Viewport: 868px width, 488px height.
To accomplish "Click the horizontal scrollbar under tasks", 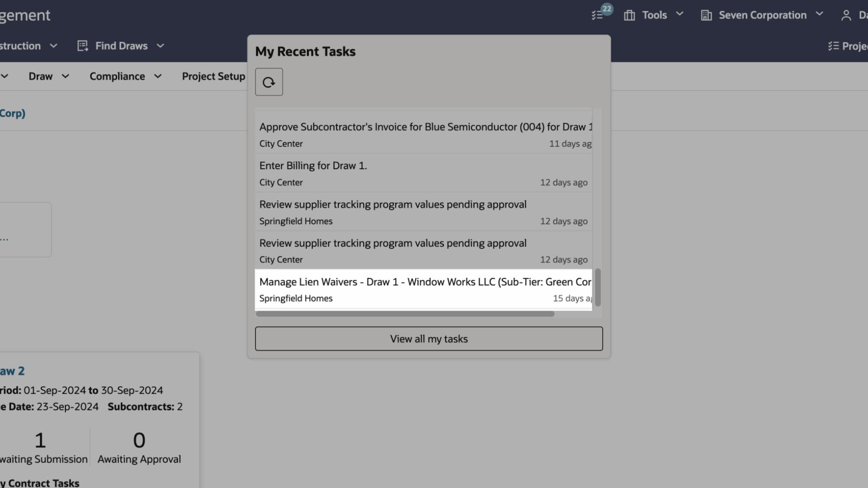I will tap(405, 314).
